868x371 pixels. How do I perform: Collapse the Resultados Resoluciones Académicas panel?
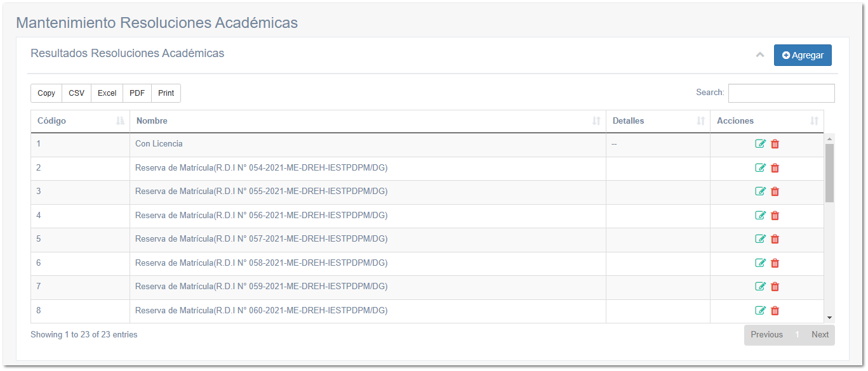point(760,55)
